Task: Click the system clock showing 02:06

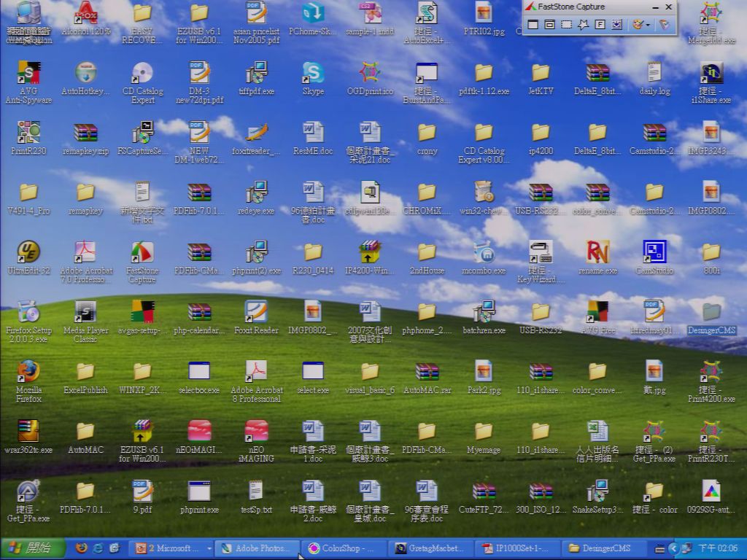Action: pyautogui.click(x=718, y=548)
